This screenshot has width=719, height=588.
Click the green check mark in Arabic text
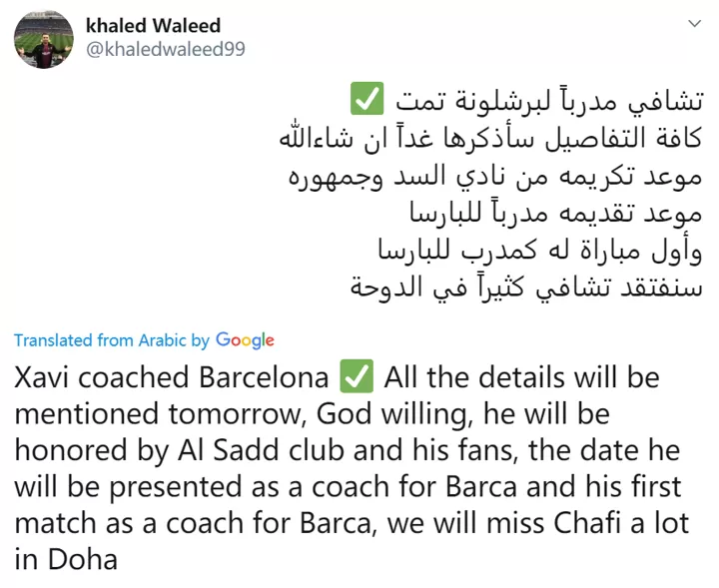click(367, 99)
